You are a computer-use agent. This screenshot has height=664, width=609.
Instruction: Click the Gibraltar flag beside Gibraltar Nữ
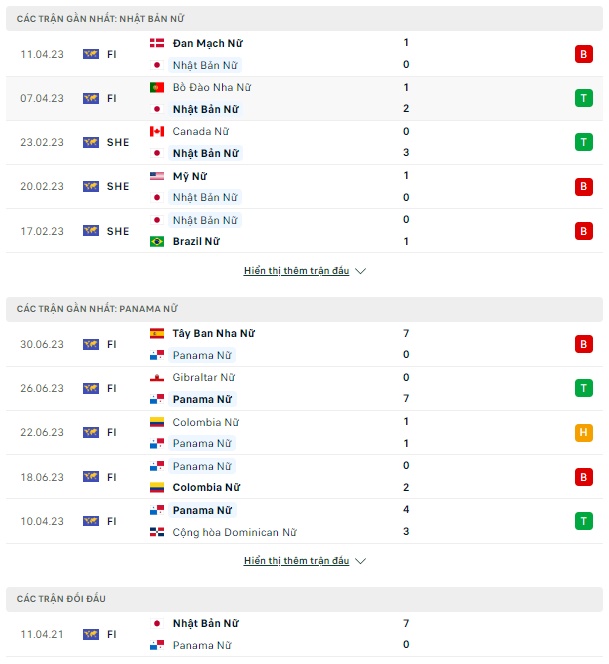coord(157,377)
